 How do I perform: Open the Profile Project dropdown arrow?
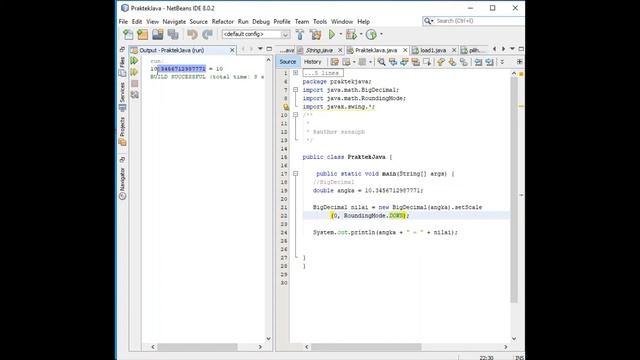[x=381, y=35]
